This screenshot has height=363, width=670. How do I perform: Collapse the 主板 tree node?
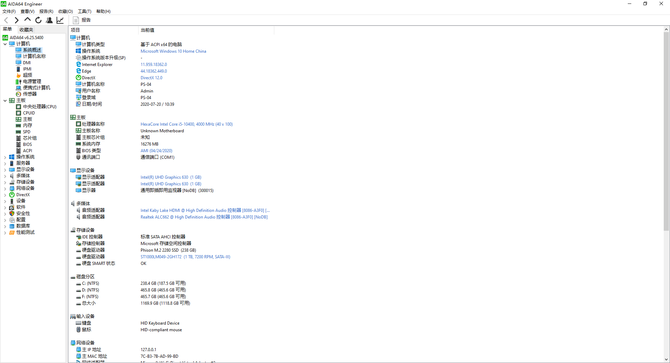[x=5, y=100]
